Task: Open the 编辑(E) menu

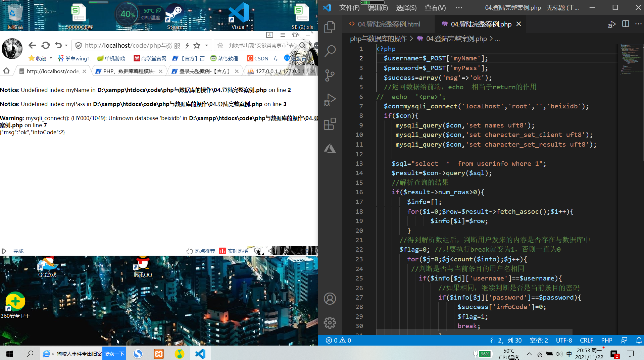Action: pos(378,7)
